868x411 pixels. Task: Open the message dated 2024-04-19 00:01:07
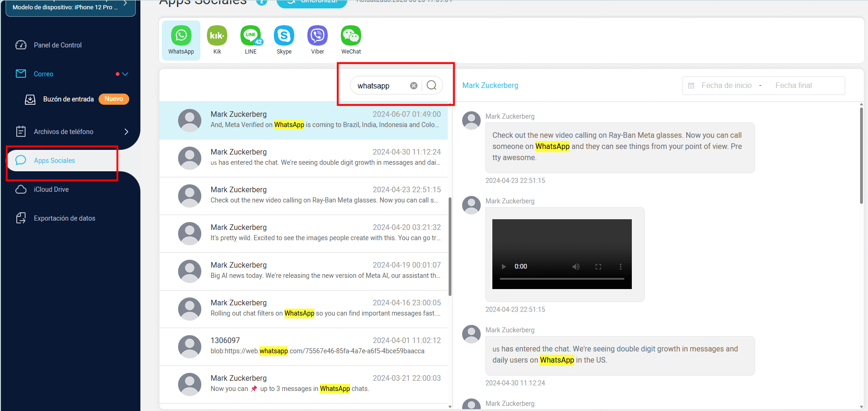pos(303,271)
